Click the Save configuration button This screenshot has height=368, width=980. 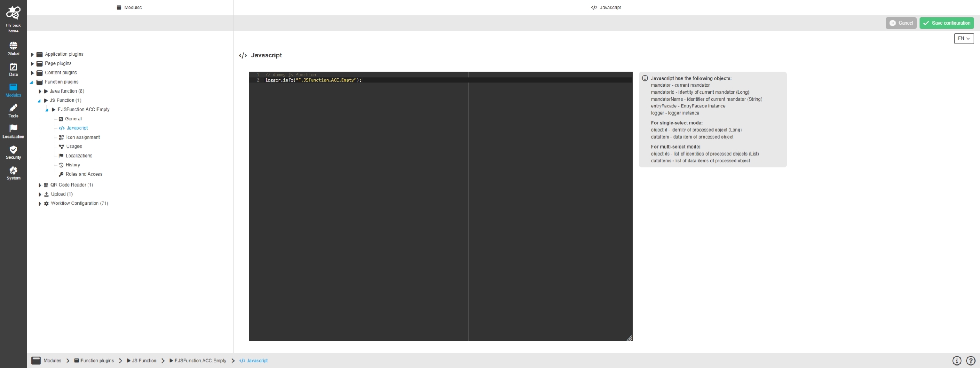[946, 23]
